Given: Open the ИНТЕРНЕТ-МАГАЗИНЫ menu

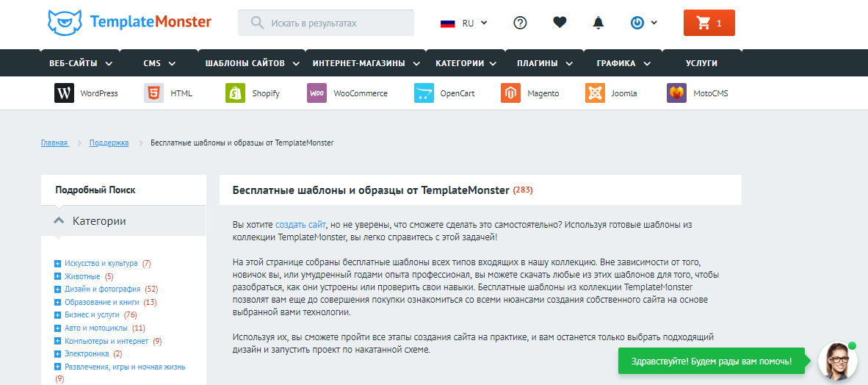Looking at the screenshot, I should 366,63.
